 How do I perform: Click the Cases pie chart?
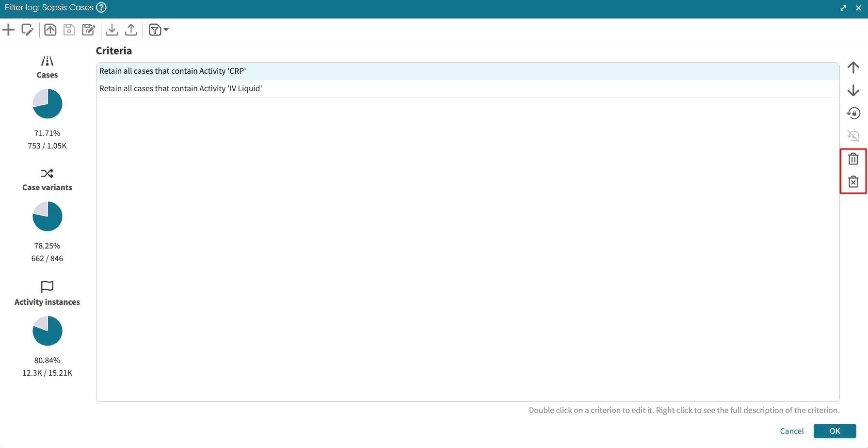pyautogui.click(x=48, y=104)
